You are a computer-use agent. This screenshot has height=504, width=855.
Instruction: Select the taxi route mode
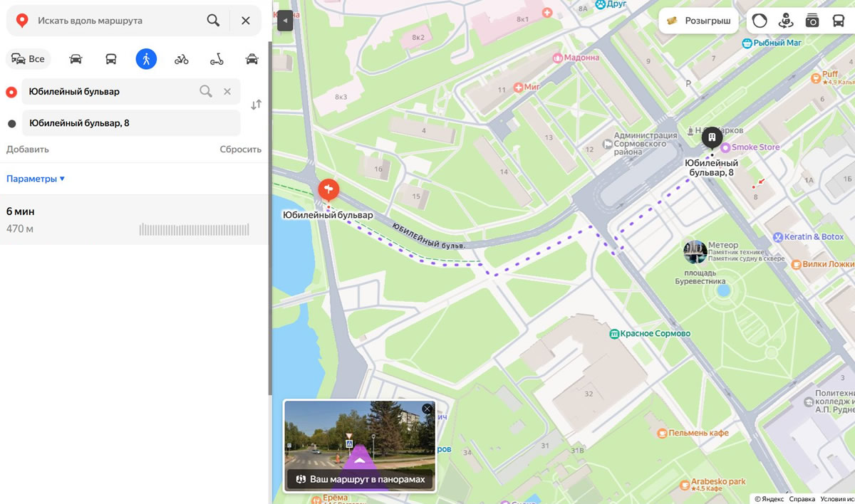click(252, 59)
